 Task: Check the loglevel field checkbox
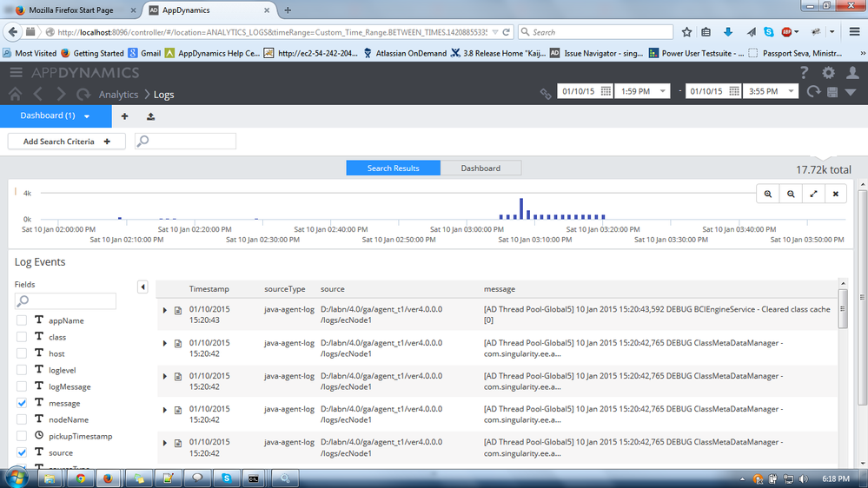tap(22, 370)
